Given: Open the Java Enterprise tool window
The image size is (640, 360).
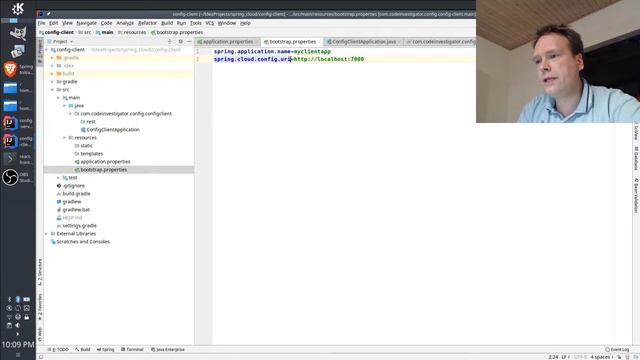Looking at the screenshot, I should [168, 350].
